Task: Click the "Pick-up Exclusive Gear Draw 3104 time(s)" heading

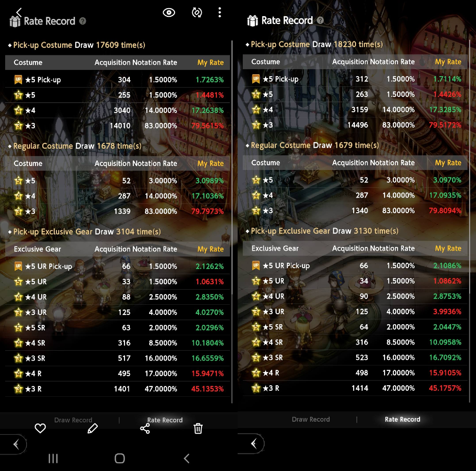Action: coord(87,231)
